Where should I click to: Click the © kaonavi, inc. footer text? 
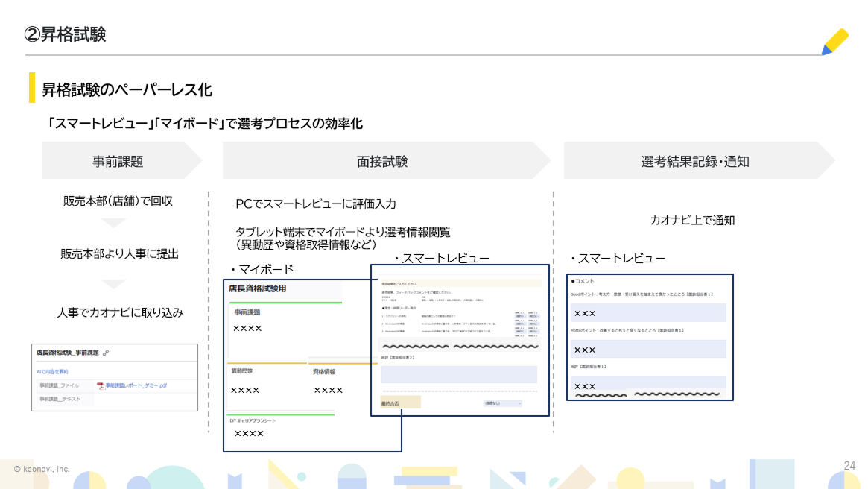(42, 469)
